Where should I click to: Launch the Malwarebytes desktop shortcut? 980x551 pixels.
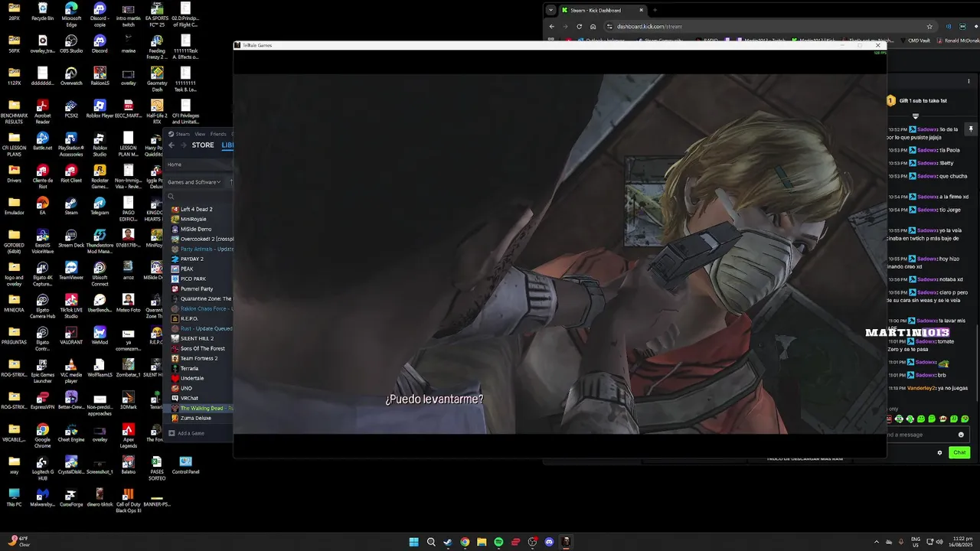point(43,498)
